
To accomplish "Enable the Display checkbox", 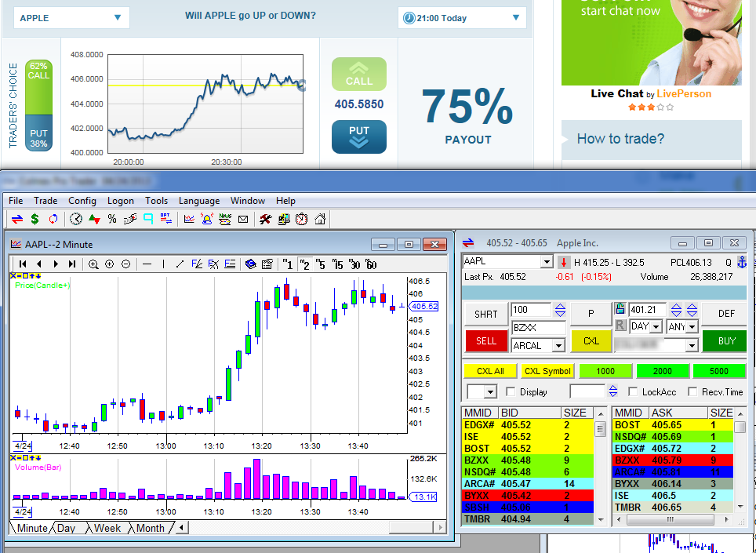I will (x=511, y=391).
